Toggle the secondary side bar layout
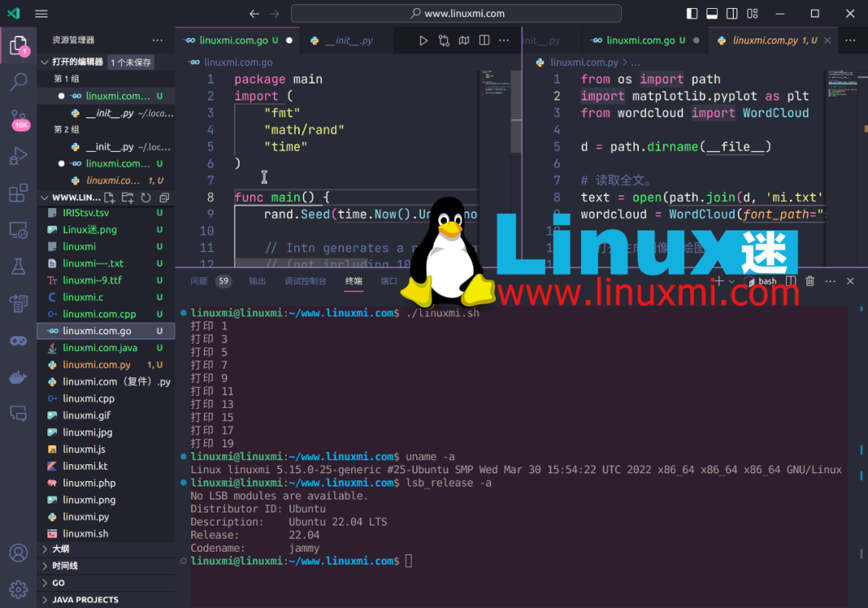Screen dimensions: 868x608 pyautogui.click(x=732, y=14)
